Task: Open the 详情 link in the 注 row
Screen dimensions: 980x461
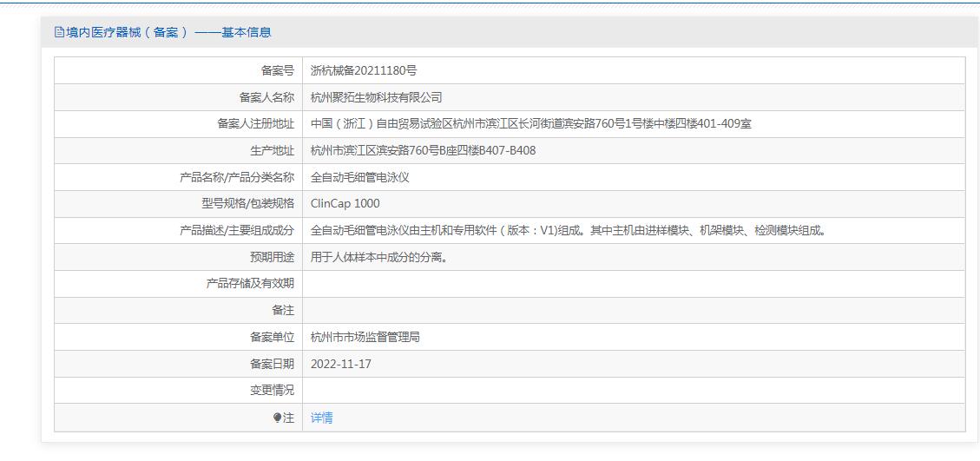Action: [x=321, y=418]
